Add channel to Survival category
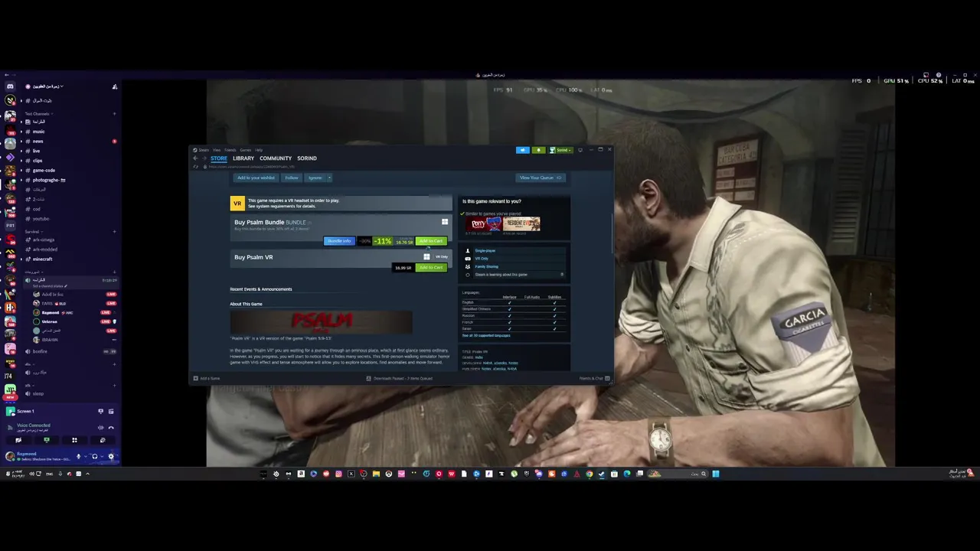Image resolution: width=980 pixels, height=551 pixels. pyautogui.click(x=114, y=231)
